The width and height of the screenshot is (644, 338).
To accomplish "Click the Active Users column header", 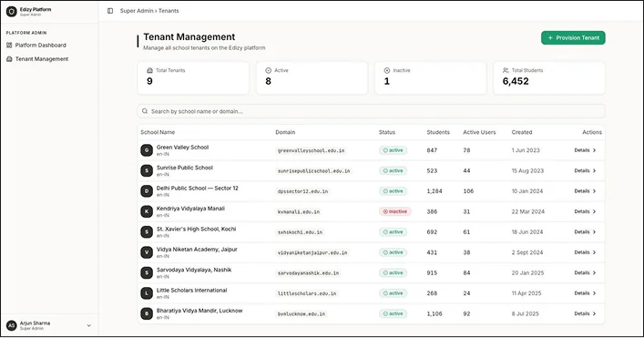I will [x=479, y=132].
